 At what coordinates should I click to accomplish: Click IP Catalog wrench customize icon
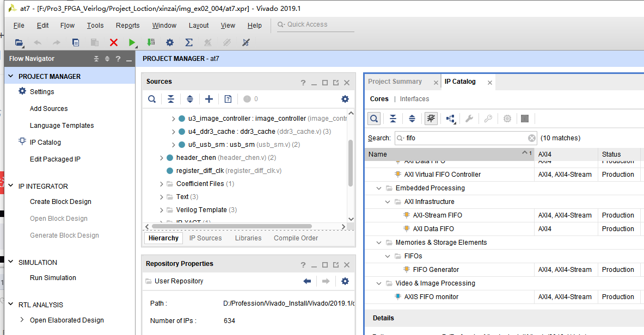(469, 119)
